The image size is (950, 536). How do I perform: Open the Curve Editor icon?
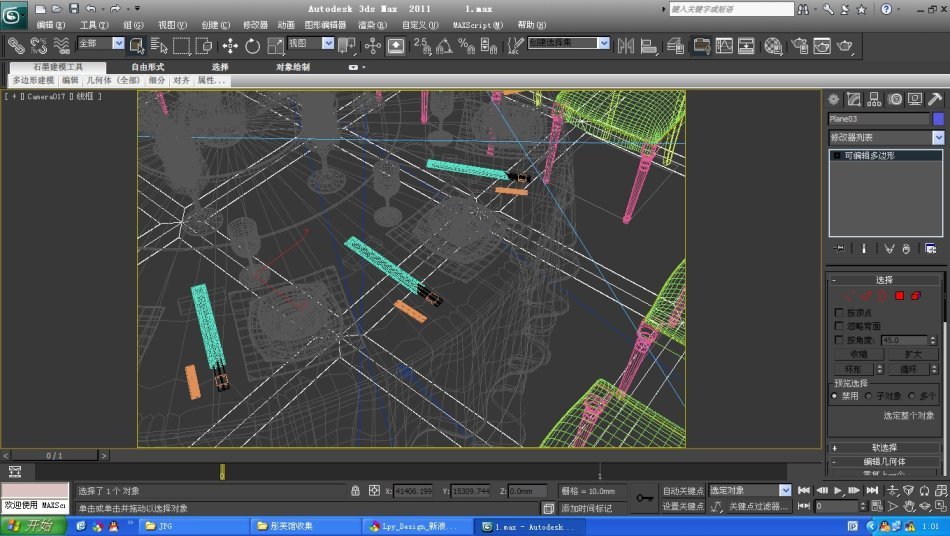(724, 45)
